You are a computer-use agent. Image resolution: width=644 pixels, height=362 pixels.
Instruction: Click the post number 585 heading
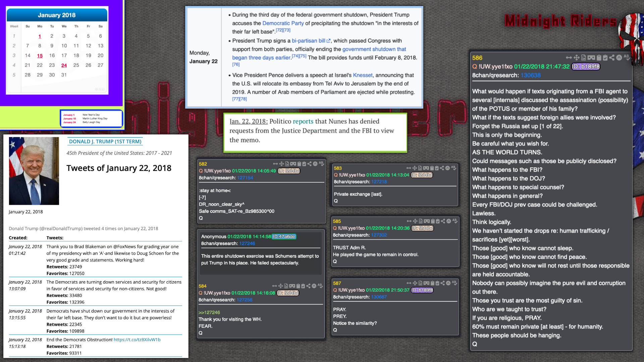[337, 221]
